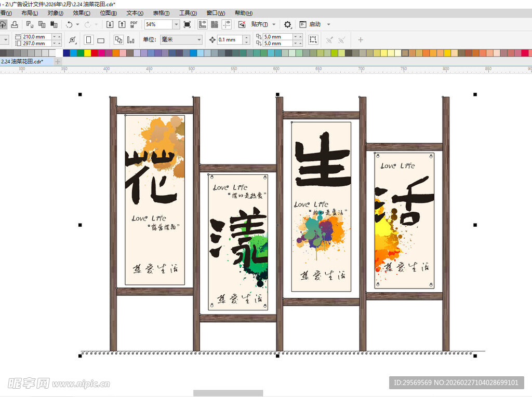532x397 pixels.
Task: Expand the 启动 launcher dropdown
Action: [x=328, y=24]
